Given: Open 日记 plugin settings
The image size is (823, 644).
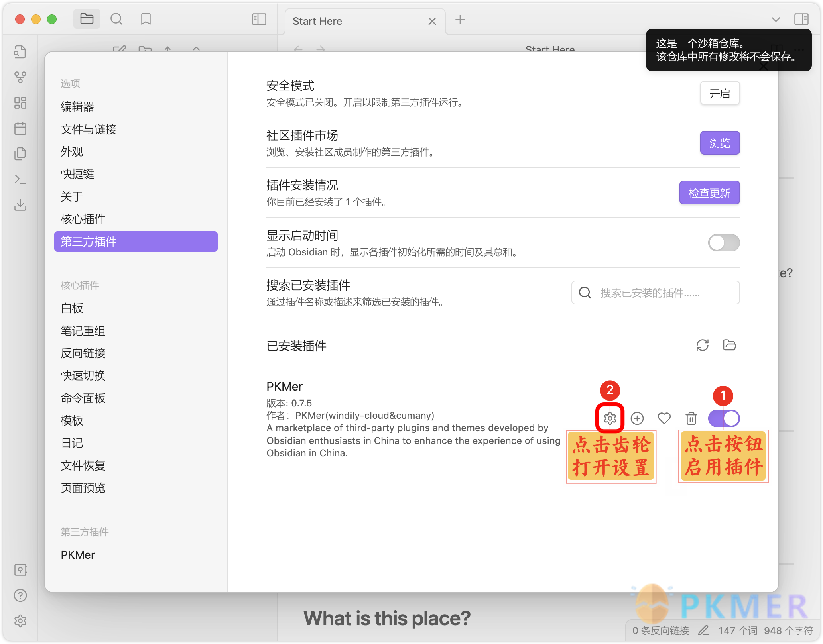Looking at the screenshot, I should pyautogui.click(x=136, y=443).
